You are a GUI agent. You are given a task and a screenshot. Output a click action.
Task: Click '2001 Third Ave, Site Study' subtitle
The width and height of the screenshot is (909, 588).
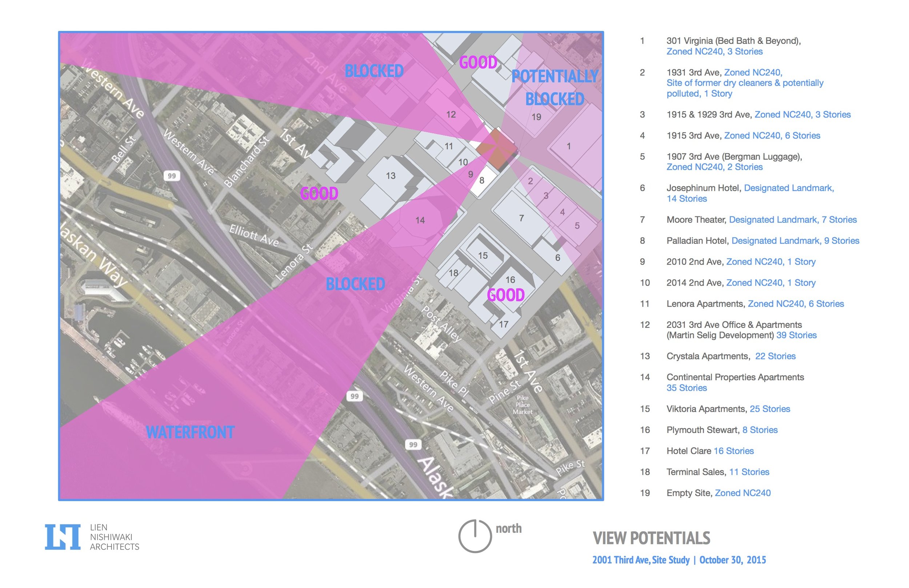click(641, 560)
